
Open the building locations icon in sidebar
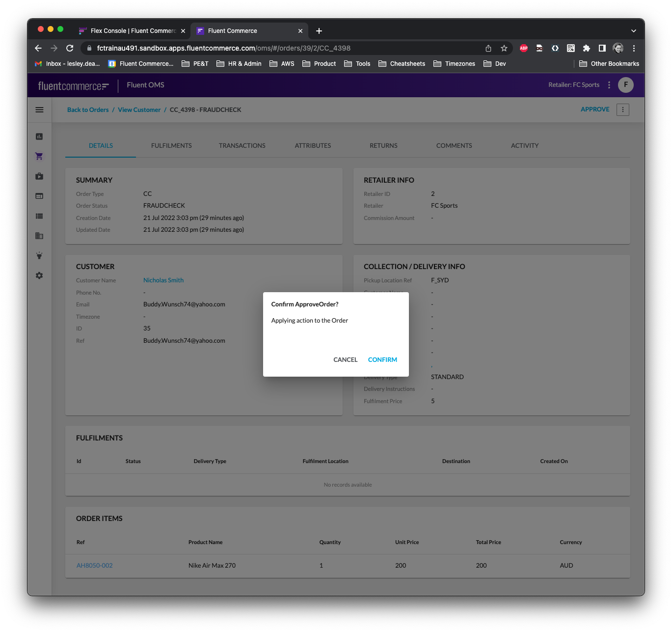(39, 236)
